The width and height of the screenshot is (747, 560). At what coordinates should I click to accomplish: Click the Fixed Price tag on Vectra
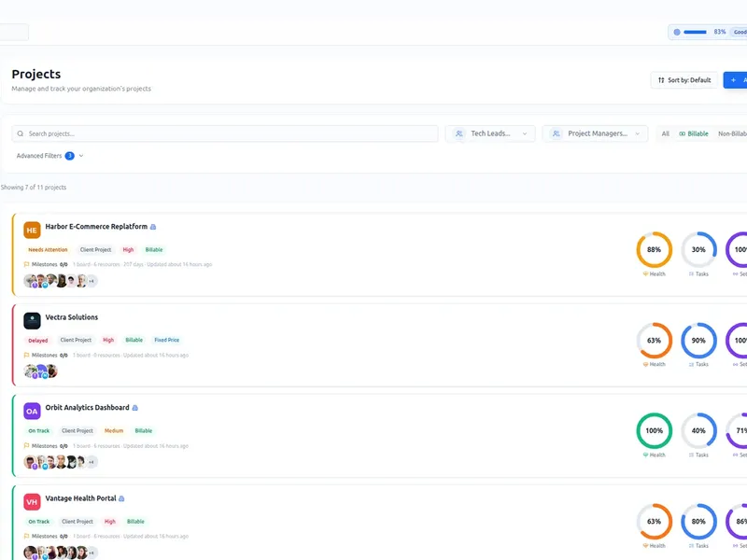[x=167, y=340]
